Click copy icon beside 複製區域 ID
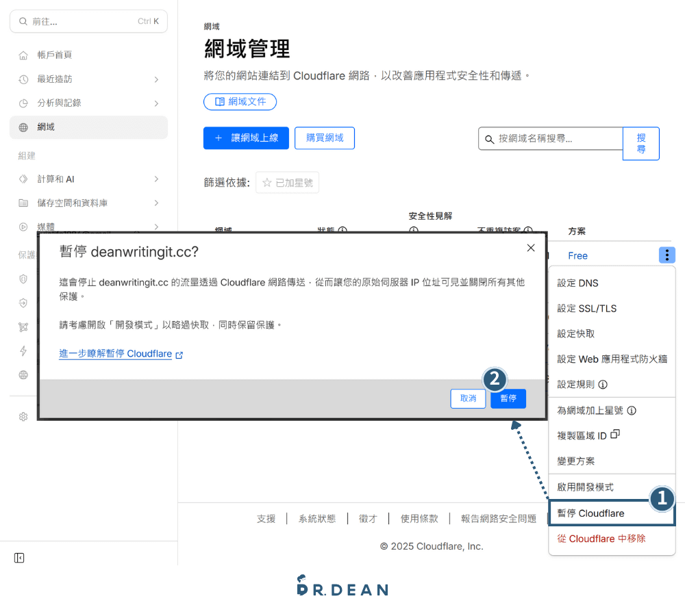Viewport: 685px width, 616px height. [615, 434]
